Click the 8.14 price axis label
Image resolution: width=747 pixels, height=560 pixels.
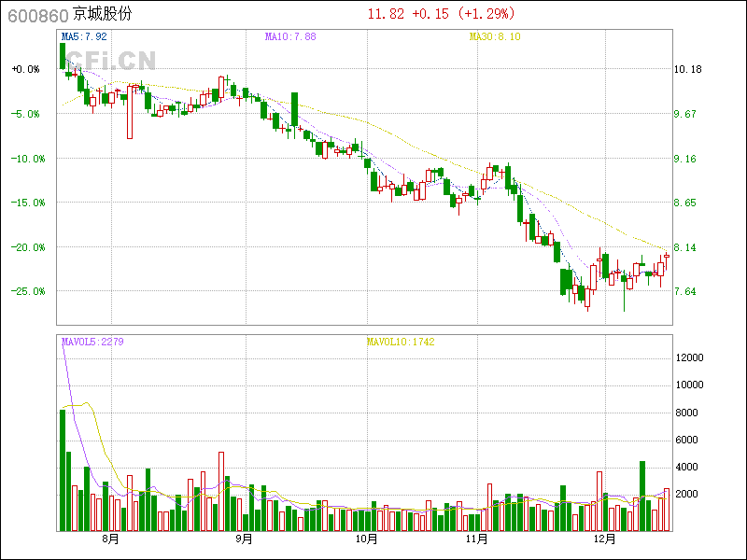[687, 247]
